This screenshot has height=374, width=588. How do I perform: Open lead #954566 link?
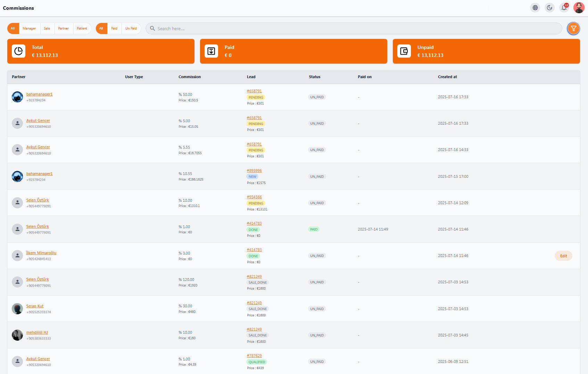tap(254, 197)
